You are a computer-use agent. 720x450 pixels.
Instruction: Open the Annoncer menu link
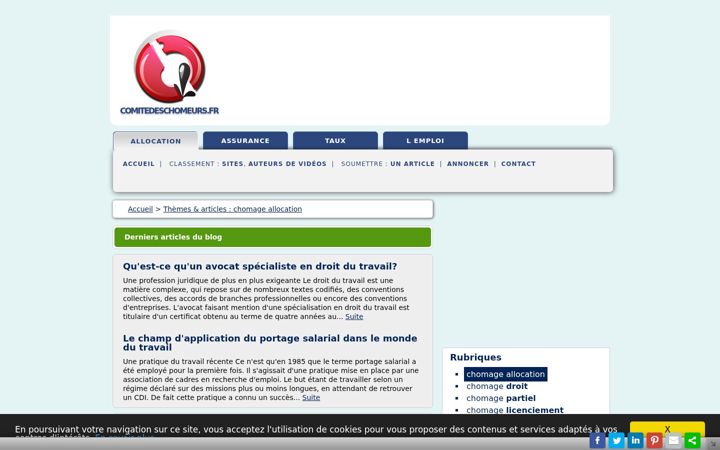point(468,163)
